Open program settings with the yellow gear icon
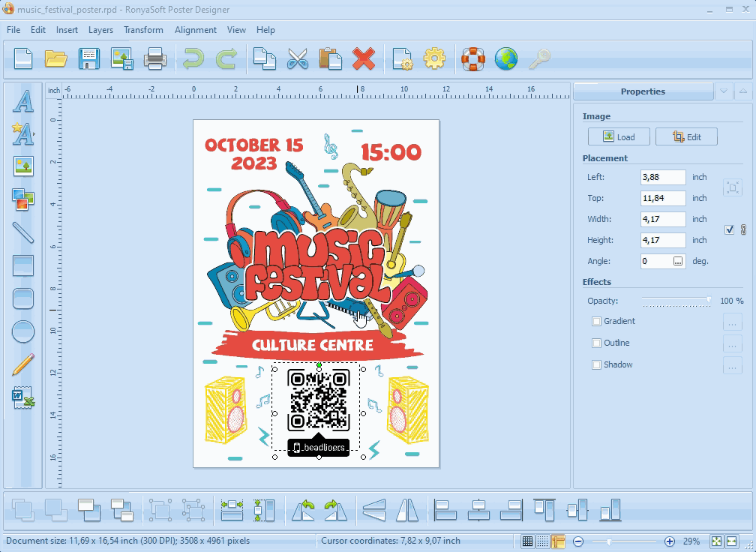This screenshot has height=552, width=756. click(434, 58)
